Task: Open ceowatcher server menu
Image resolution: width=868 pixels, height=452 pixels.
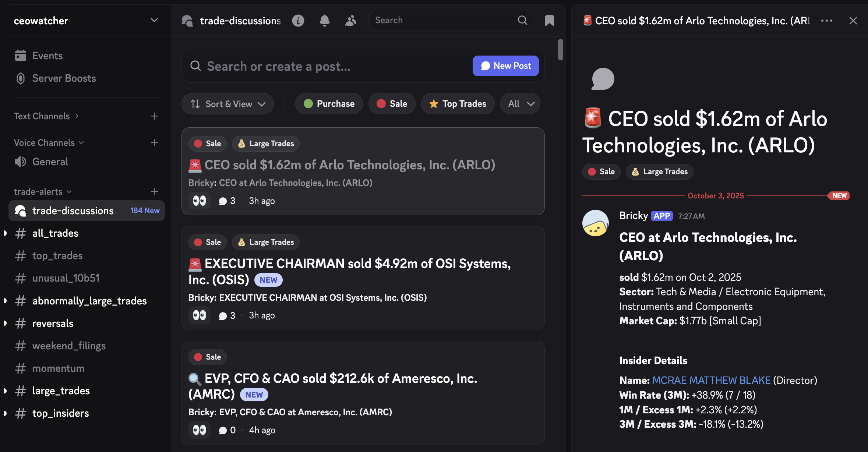Action: pyautogui.click(x=87, y=21)
